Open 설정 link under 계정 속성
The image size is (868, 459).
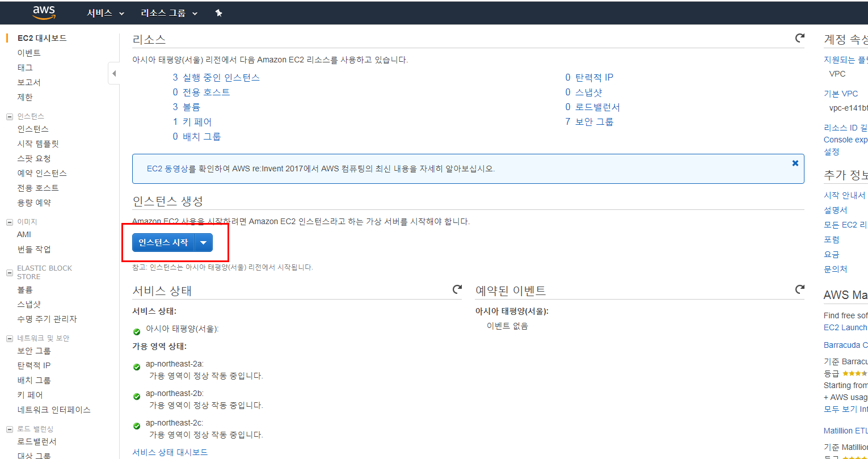832,151
